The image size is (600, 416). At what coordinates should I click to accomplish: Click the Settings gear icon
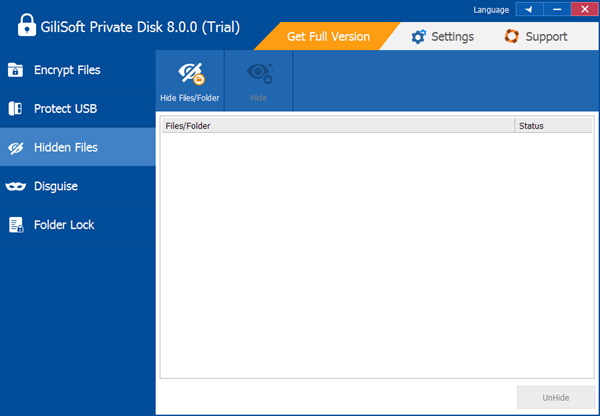click(x=418, y=37)
